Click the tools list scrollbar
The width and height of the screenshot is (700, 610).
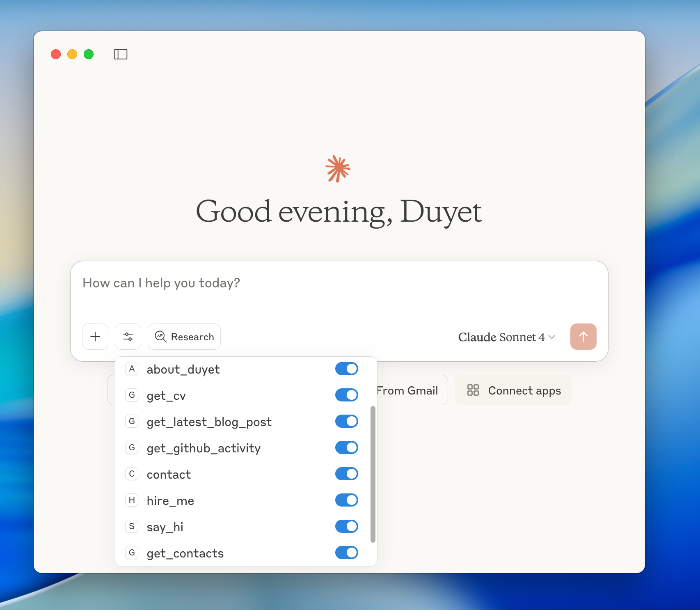tap(373, 474)
